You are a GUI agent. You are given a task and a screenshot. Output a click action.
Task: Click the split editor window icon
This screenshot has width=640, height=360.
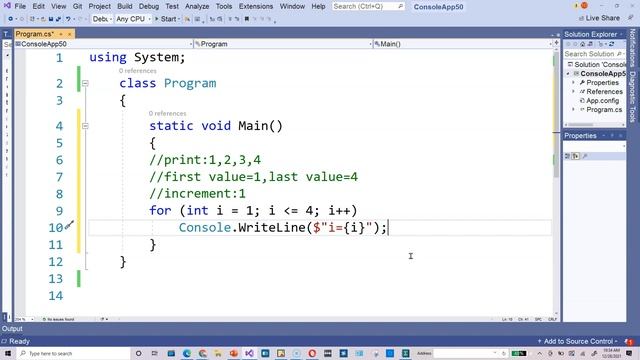click(556, 42)
